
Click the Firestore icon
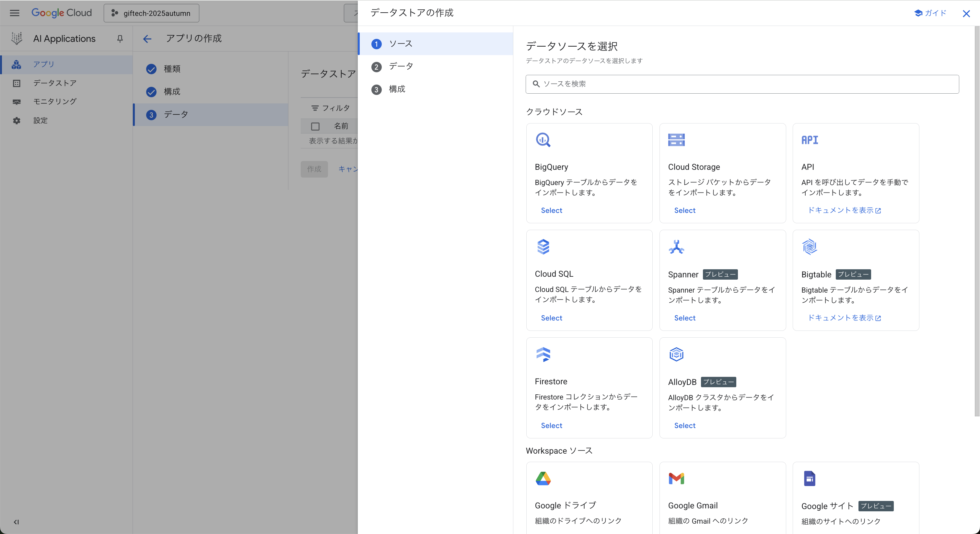pyautogui.click(x=543, y=354)
